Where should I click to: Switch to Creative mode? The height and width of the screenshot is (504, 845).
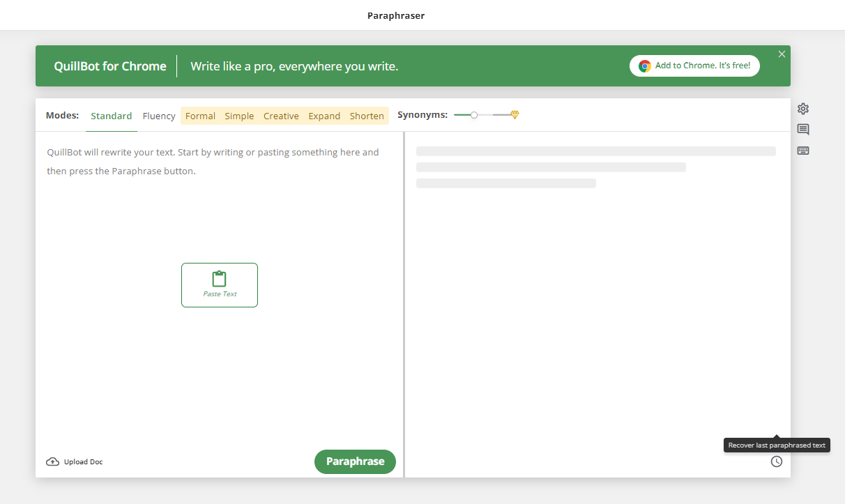[281, 116]
